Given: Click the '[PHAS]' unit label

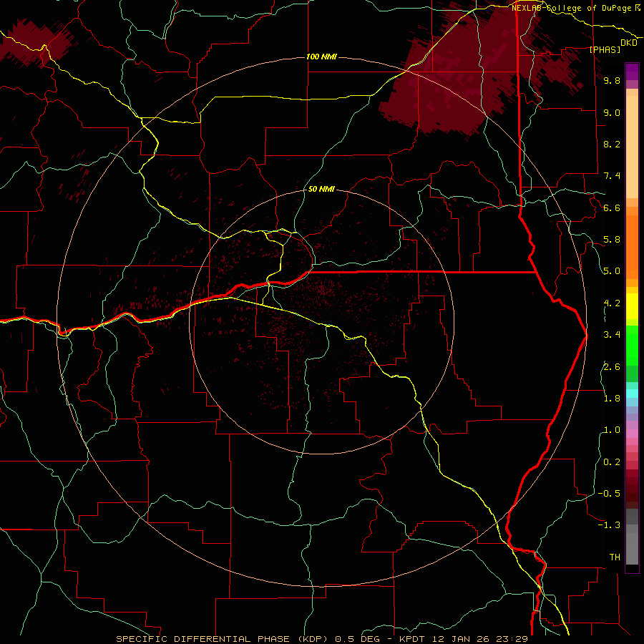Looking at the screenshot, I should point(605,49).
